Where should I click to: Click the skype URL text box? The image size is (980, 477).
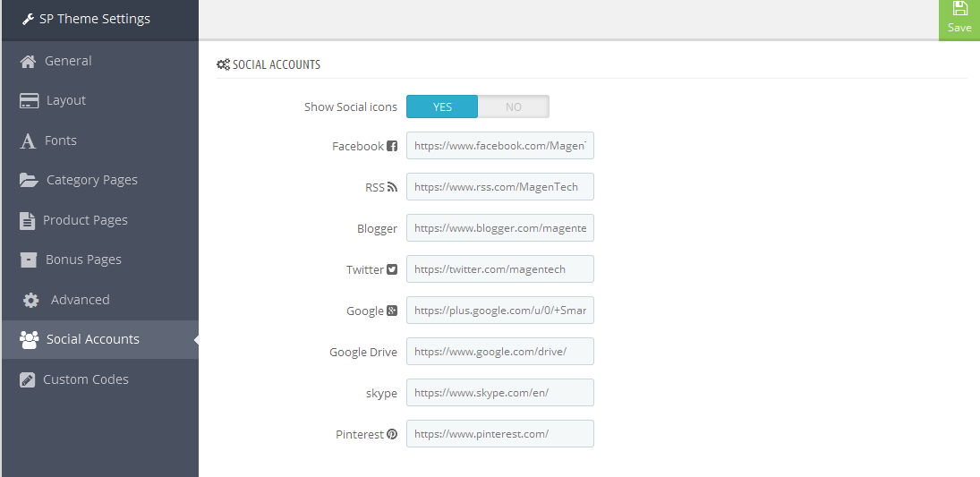[x=500, y=393]
